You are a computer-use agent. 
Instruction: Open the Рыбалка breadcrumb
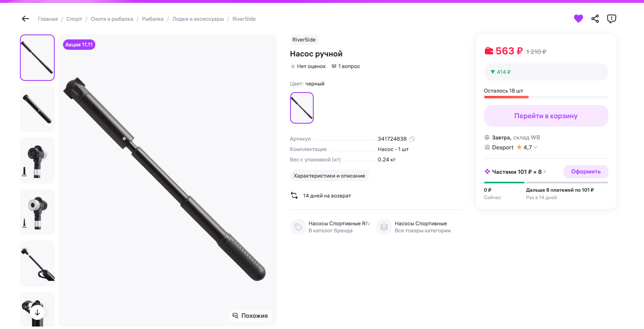click(153, 19)
